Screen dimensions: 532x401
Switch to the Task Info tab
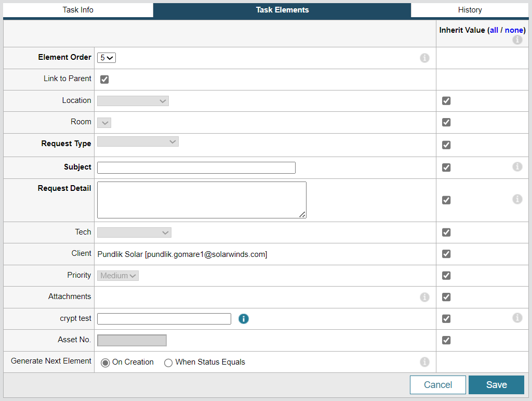[x=78, y=10]
